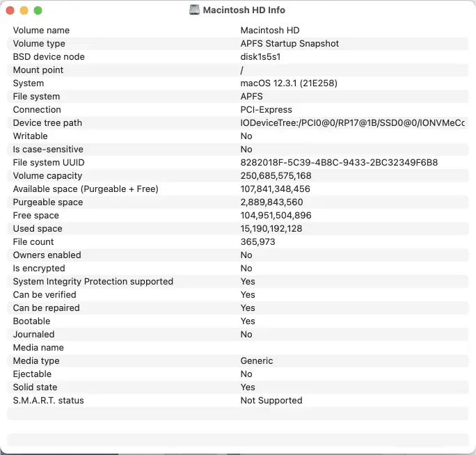The image size is (476, 455).
Task: Select the 'Ejectable' label
Action: click(32, 374)
